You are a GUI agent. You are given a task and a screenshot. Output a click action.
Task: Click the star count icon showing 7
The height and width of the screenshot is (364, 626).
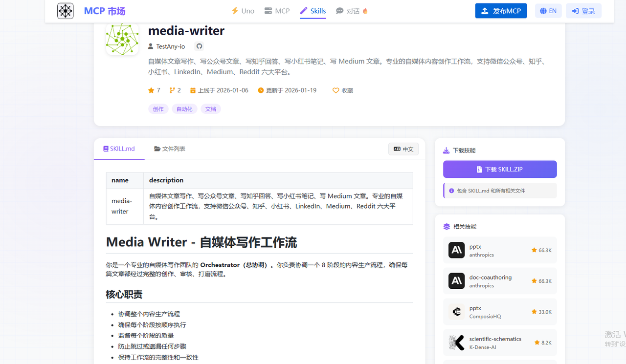(151, 90)
